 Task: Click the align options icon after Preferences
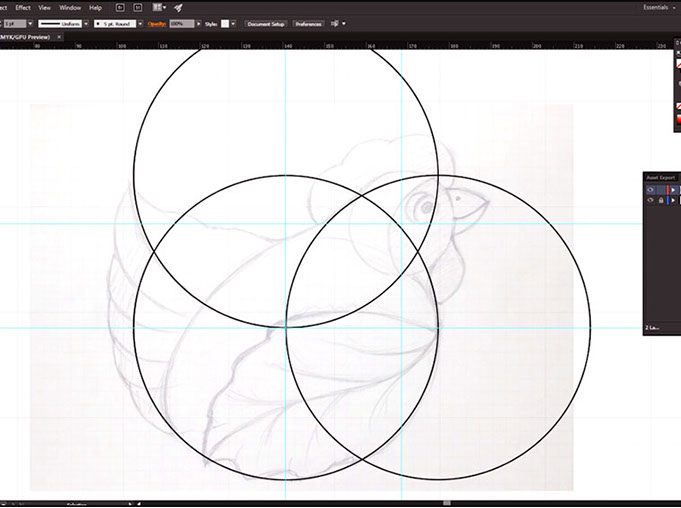[335, 23]
